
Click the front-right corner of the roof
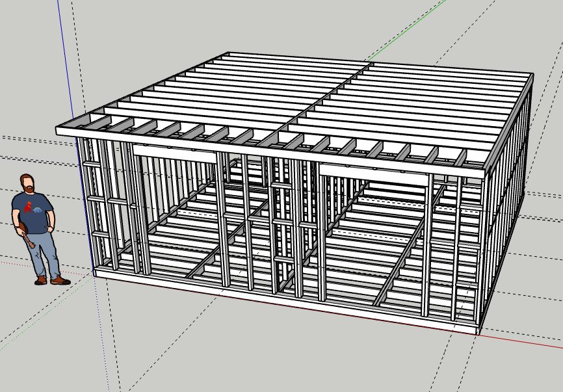tap(484, 174)
